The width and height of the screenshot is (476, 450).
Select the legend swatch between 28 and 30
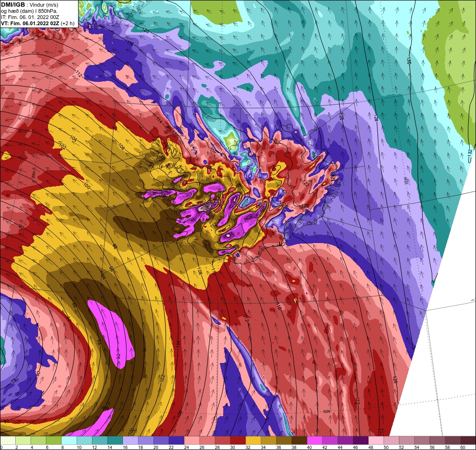(222, 440)
